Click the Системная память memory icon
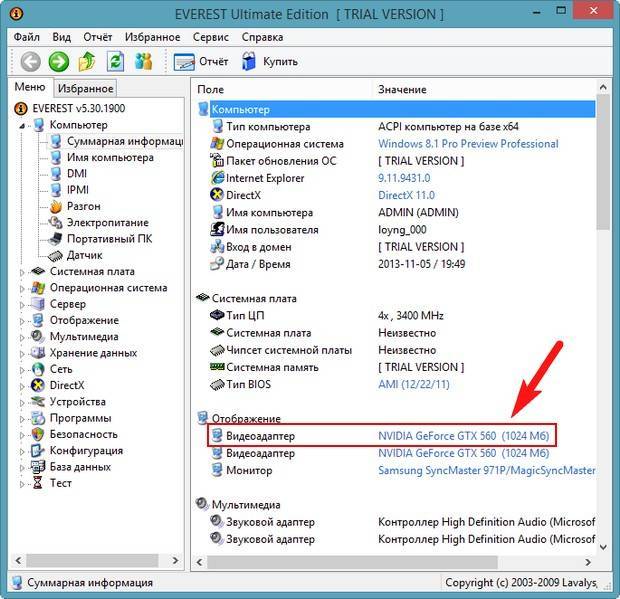 217,367
